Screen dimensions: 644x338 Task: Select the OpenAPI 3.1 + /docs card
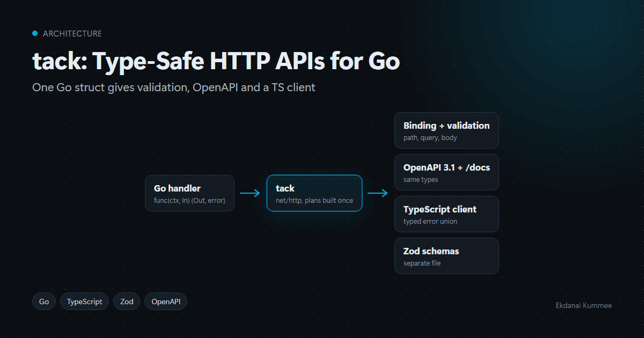tap(447, 172)
